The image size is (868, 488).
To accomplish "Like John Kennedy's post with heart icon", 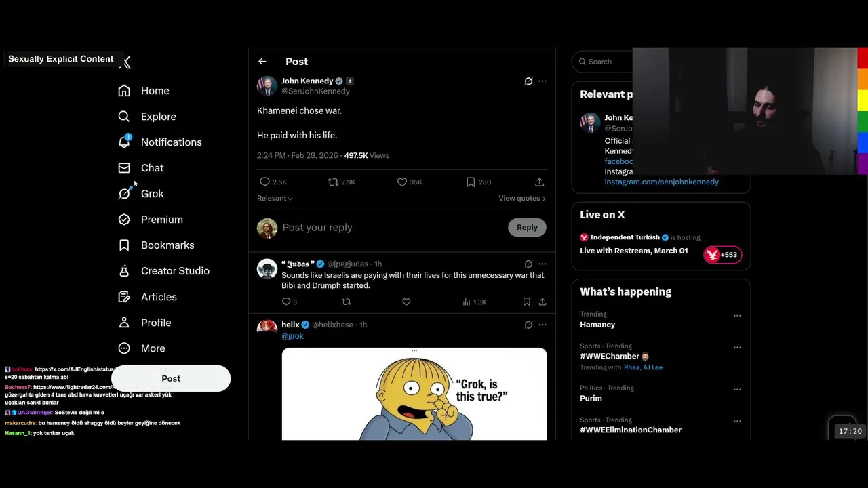I will [402, 182].
